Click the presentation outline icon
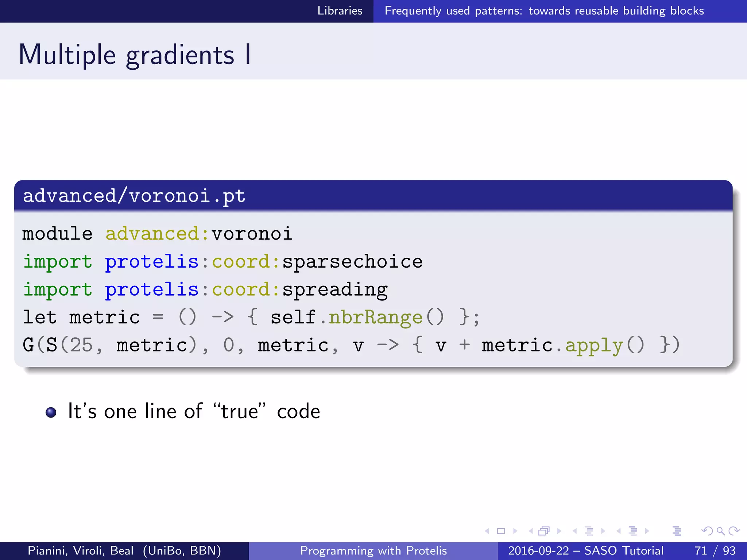 [x=677, y=531]
